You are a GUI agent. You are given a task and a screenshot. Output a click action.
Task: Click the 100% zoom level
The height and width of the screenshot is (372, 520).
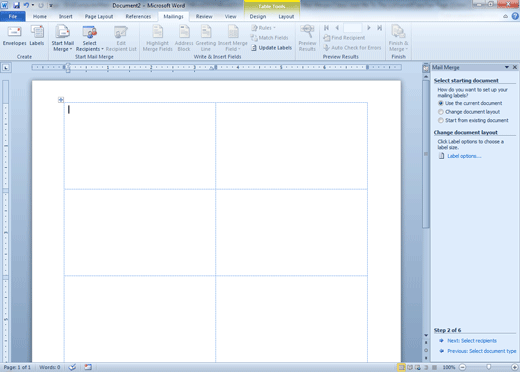coord(449,367)
